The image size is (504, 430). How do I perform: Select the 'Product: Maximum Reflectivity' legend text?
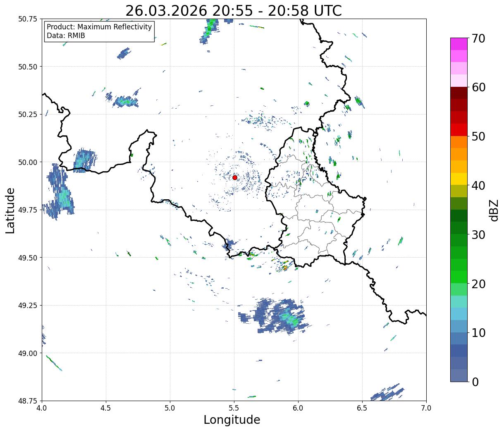[99, 27]
